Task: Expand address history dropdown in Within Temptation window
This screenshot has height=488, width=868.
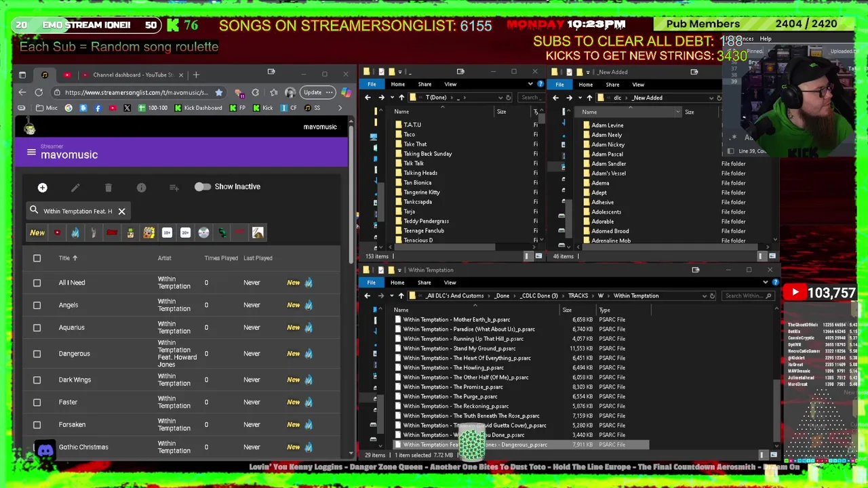Action: pos(704,296)
